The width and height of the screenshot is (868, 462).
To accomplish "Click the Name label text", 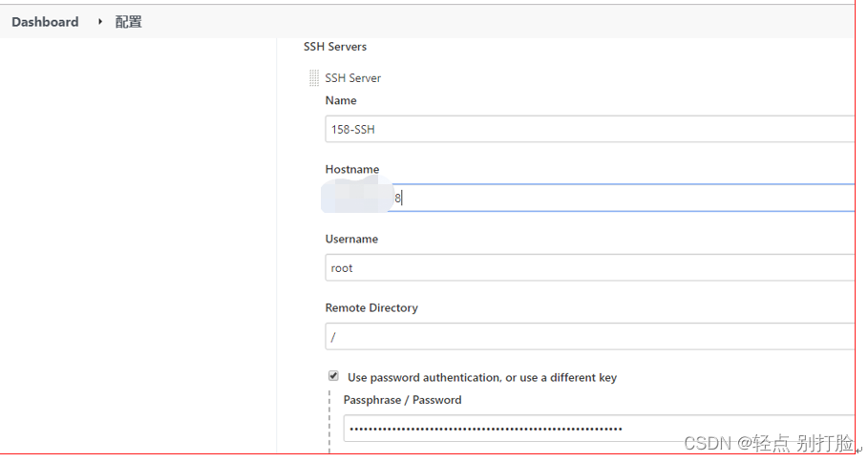I will (x=341, y=100).
